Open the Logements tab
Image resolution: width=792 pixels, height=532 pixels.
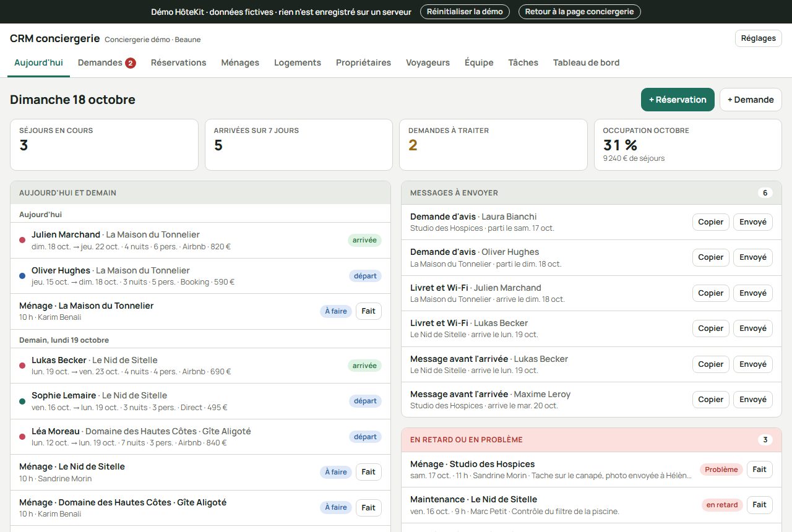coord(298,62)
